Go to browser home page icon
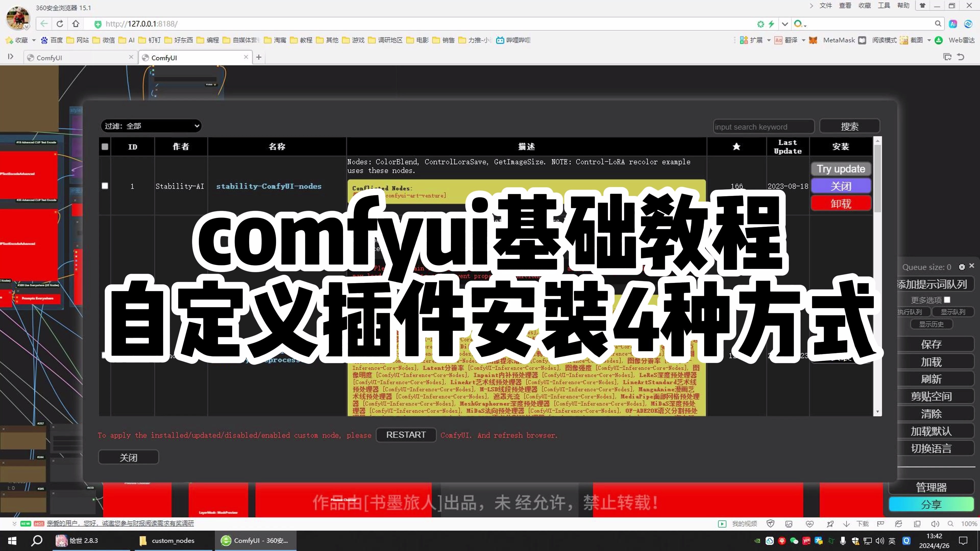This screenshot has width=980, height=551. [x=76, y=24]
